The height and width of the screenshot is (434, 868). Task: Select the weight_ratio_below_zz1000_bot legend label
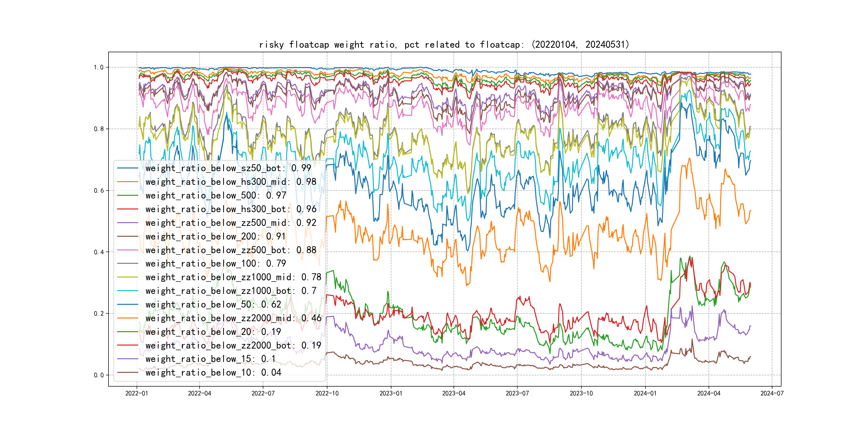click(x=231, y=291)
